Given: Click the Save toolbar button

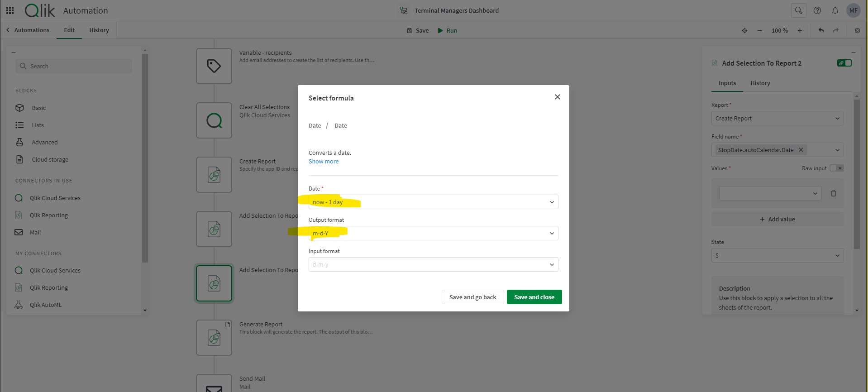Looking at the screenshot, I should [x=418, y=30].
